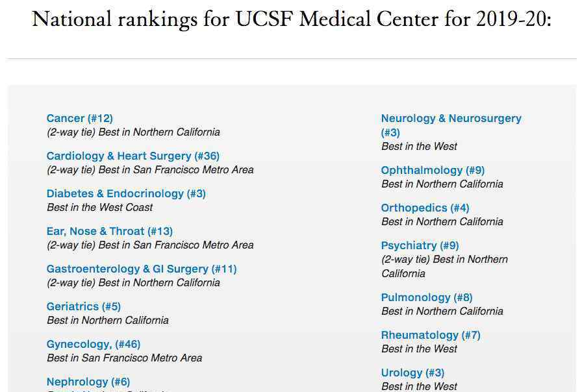This screenshot has height=392, width=582.
Task: Open the Cancer (#12) ranking link
Action: click(x=79, y=118)
